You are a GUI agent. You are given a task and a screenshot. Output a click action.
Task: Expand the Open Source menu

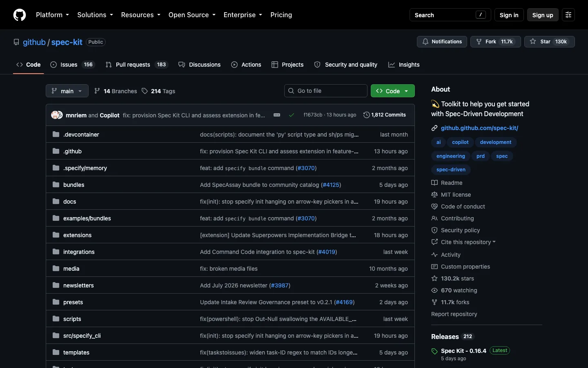click(x=192, y=15)
